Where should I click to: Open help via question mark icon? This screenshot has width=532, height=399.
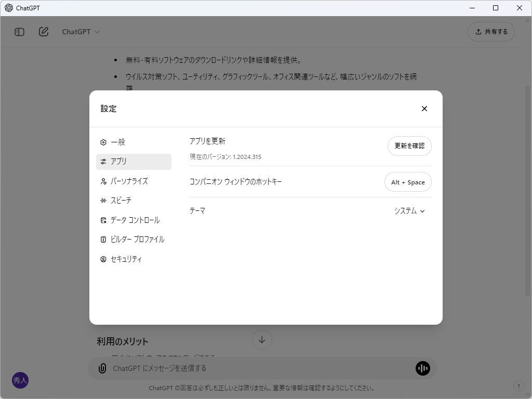(x=518, y=386)
